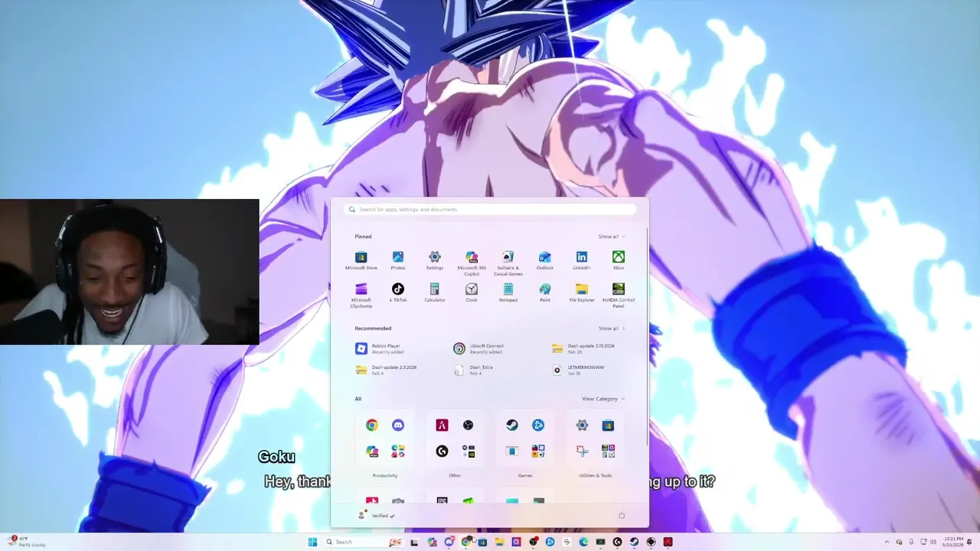Open the pinned Xbox app

click(x=618, y=260)
